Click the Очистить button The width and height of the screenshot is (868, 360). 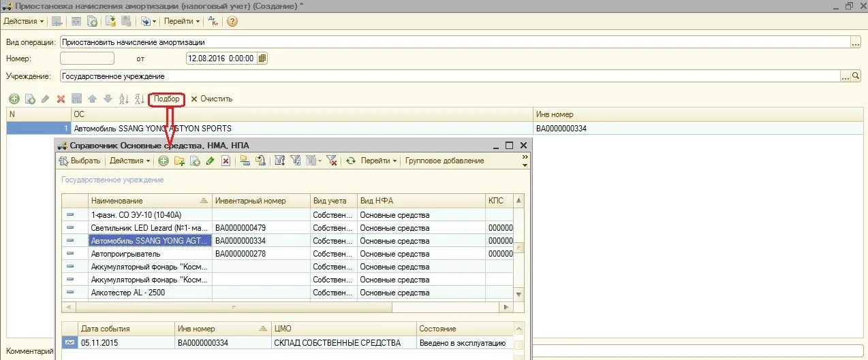(x=211, y=99)
